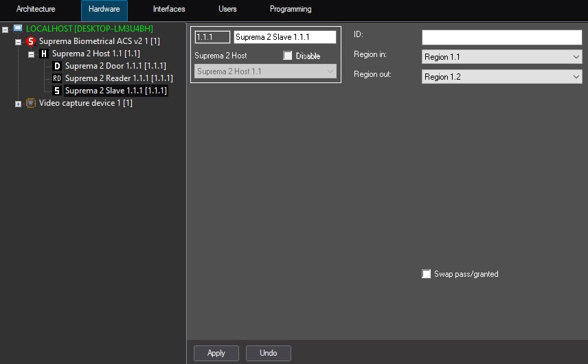Select Suprema Biometrical ACS v2 1 row

(100, 41)
